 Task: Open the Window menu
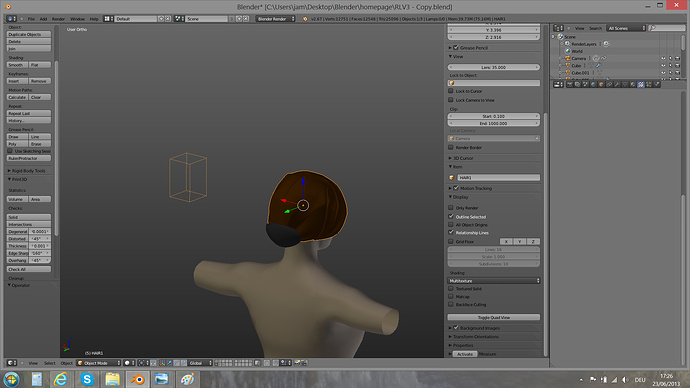77,19
